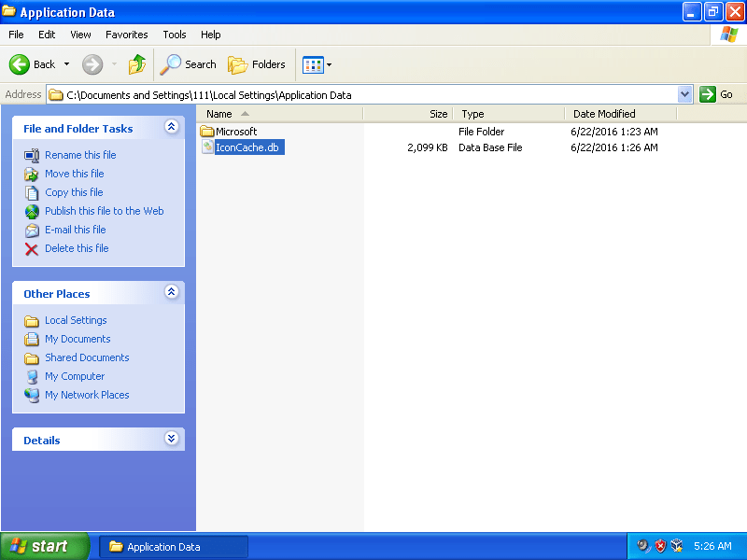Expand the Details panel
This screenshot has height=560, width=747.
pyautogui.click(x=171, y=439)
